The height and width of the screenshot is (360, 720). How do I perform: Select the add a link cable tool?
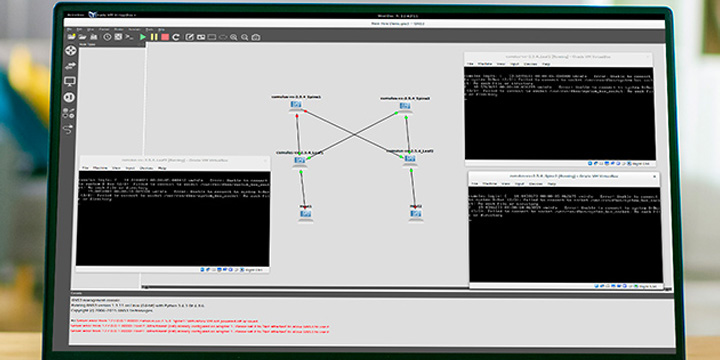(69, 129)
